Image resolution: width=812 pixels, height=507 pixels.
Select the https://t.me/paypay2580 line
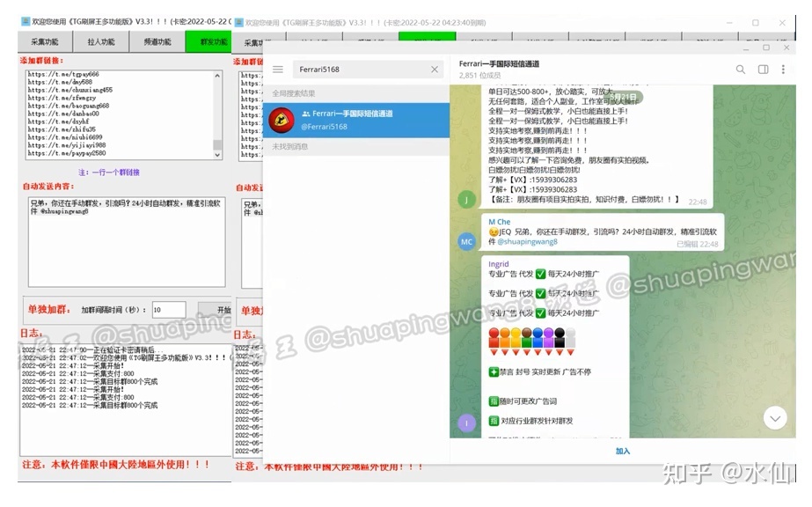tap(67, 153)
